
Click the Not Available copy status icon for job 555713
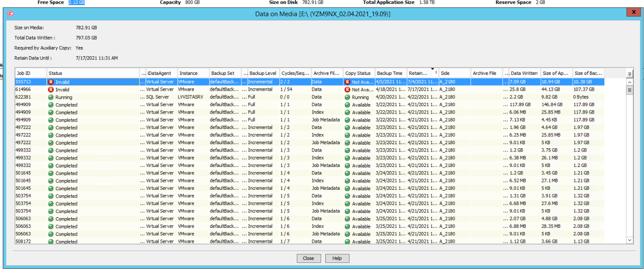(348, 82)
